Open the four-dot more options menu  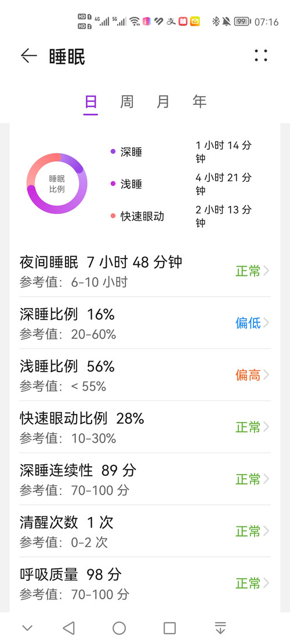coord(261,56)
